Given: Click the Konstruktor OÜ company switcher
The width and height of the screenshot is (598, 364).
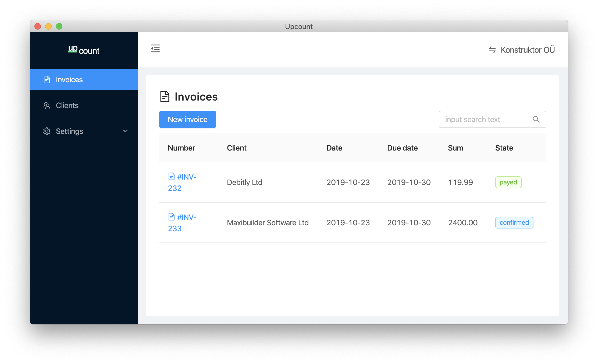Looking at the screenshot, I should click(523, 49).
